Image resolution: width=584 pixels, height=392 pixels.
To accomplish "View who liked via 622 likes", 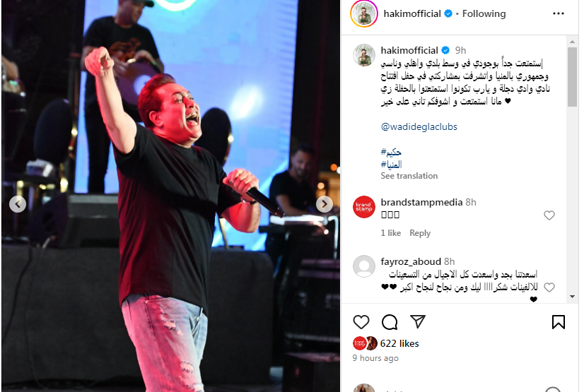I will [x=399, y=344].
